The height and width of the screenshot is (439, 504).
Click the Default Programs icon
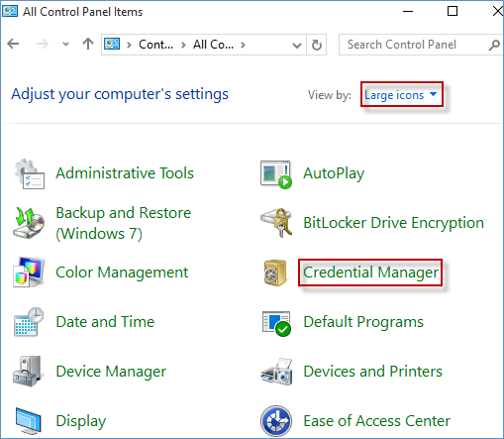pyautogui.click(x=276, y=323)
